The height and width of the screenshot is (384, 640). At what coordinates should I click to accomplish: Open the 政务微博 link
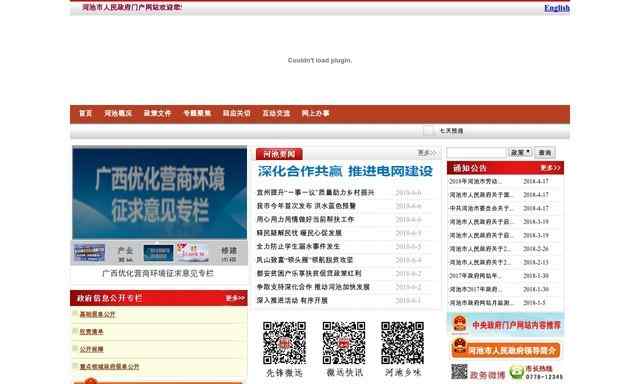[x=487, y=375]
